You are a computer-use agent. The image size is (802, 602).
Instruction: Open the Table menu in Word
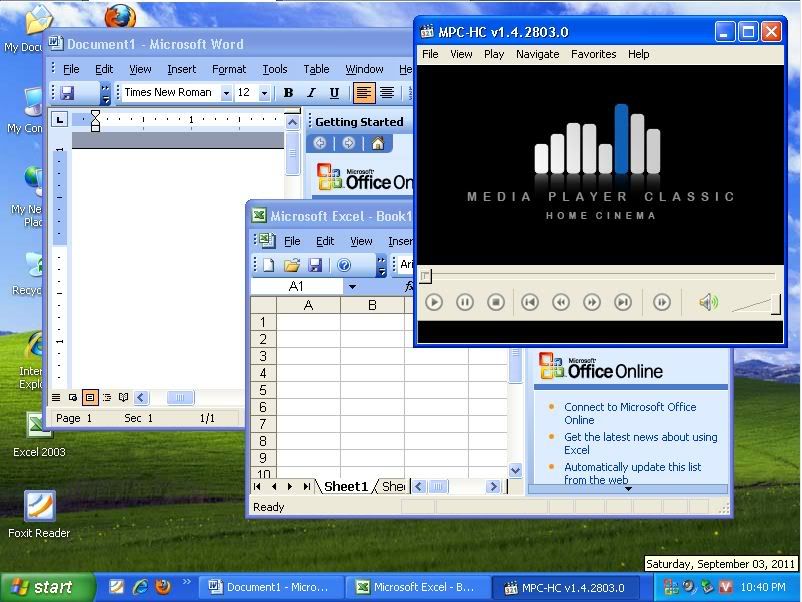316,69
